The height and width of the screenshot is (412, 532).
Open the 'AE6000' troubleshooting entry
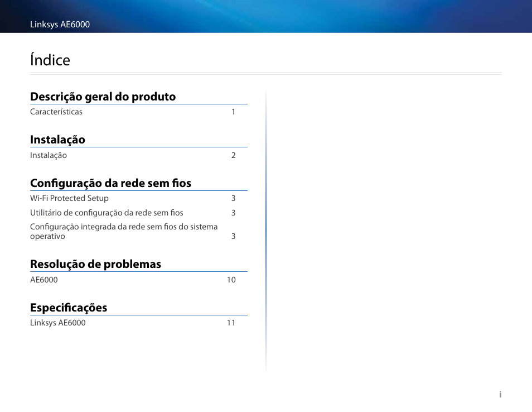click(x=43, y=280)
